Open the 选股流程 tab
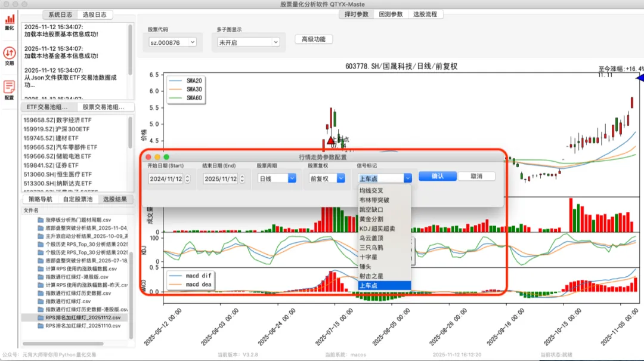644x361 pixels. [x=425, y=14]
